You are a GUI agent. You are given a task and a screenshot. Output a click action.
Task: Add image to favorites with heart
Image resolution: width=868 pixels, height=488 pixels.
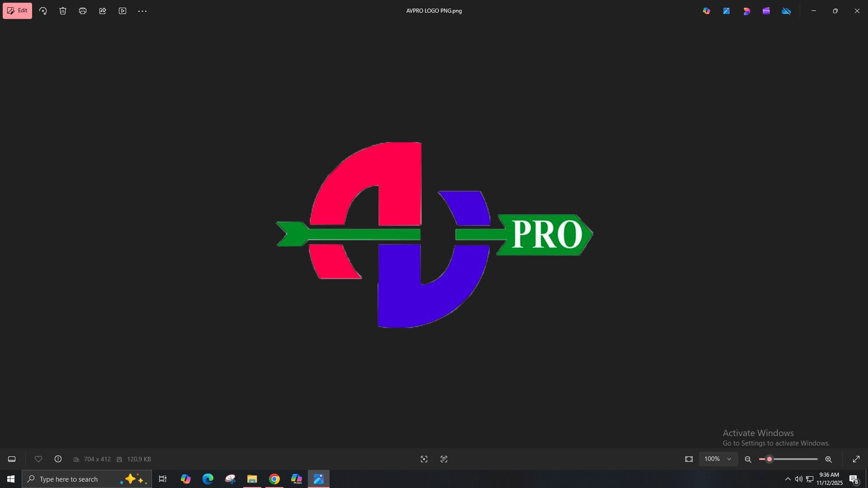[38, 459]
